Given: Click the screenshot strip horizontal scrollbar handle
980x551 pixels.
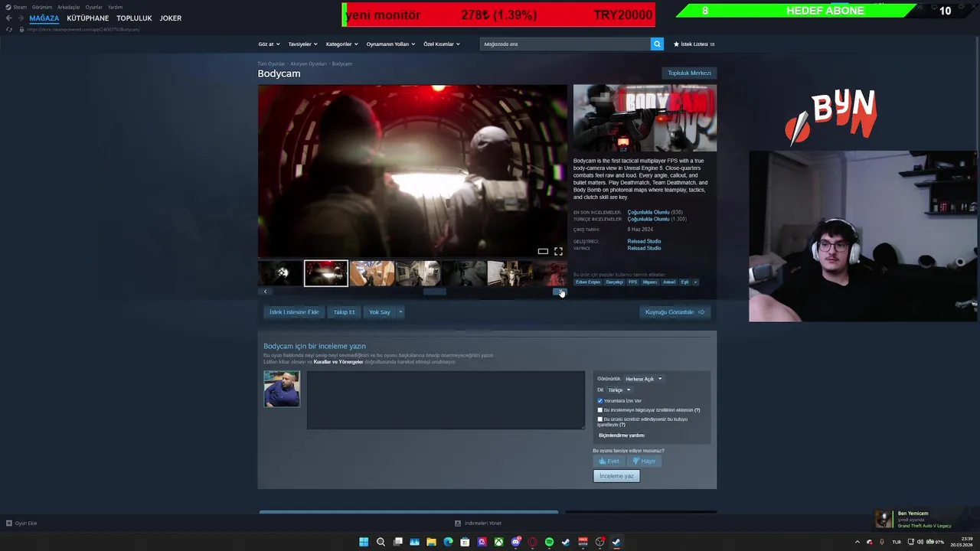Looking at the screenshot, I should (434, 292).
